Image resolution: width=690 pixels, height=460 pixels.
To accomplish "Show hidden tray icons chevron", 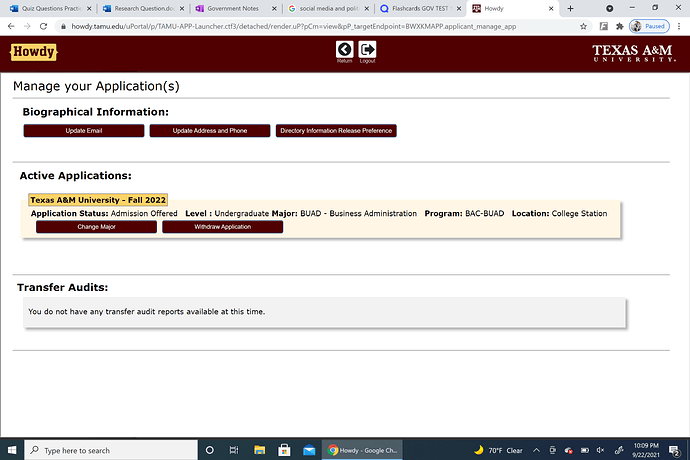I will (x=536, y=450).
